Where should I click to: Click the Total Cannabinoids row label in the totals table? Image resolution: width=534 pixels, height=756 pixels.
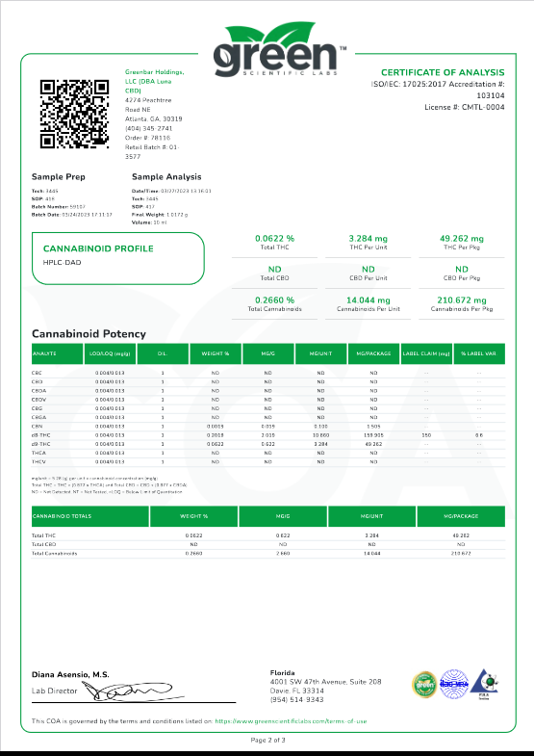pos(55,553)
